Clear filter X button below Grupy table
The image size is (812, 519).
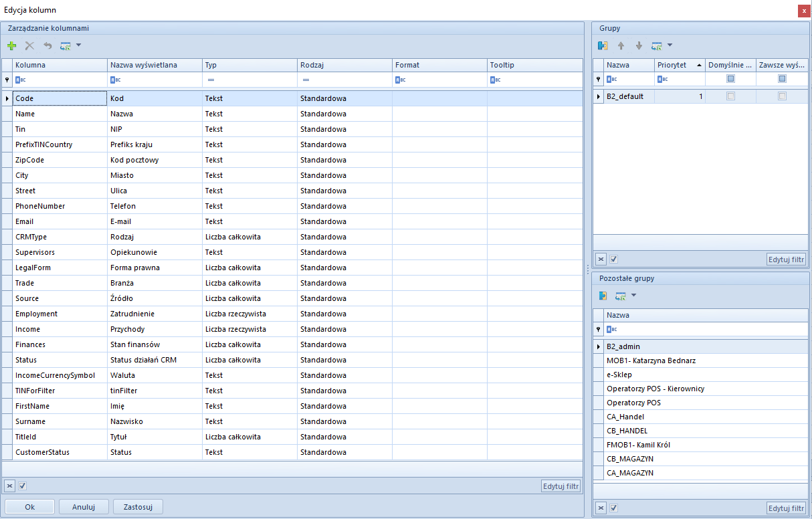[x=601, y=259]
